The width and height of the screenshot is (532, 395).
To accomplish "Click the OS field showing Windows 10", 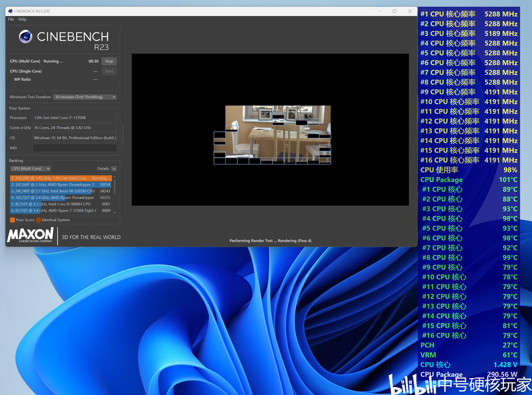I will coord(75,138).
